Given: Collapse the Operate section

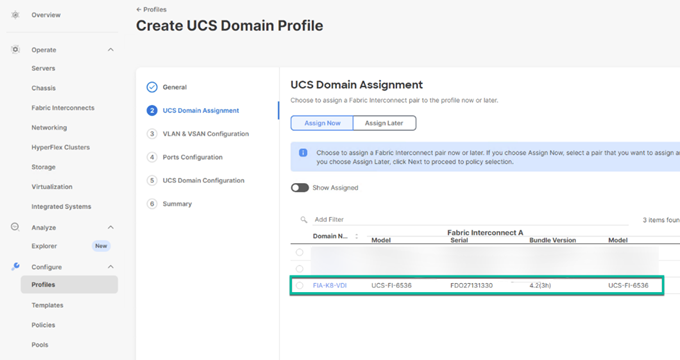Looking at the screenshot, I should (111, 50).
